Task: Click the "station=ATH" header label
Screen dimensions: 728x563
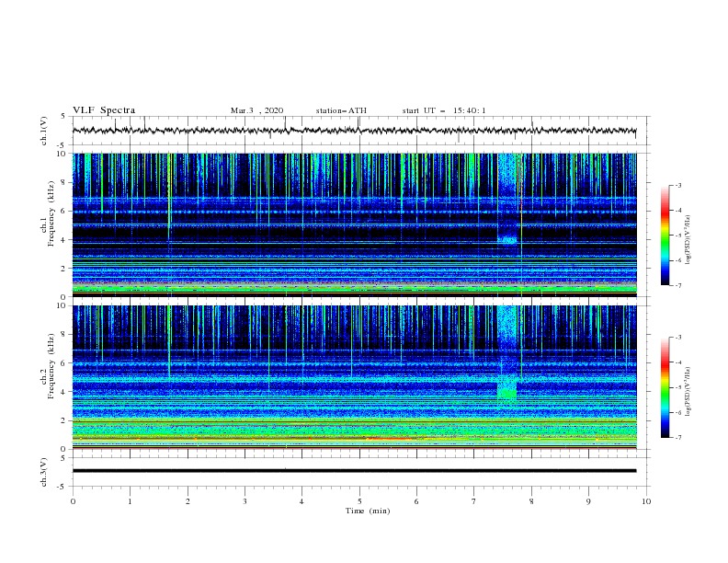Action: pyautogui.click(x=341, y=110)
